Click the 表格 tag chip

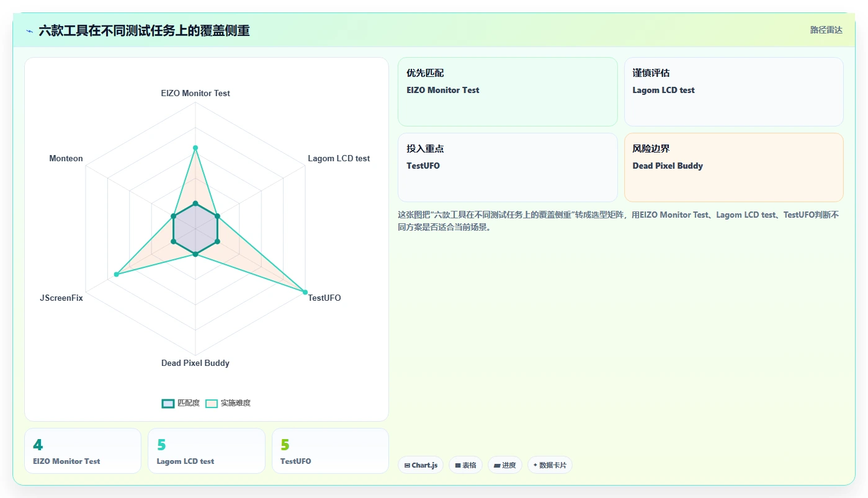465,465
